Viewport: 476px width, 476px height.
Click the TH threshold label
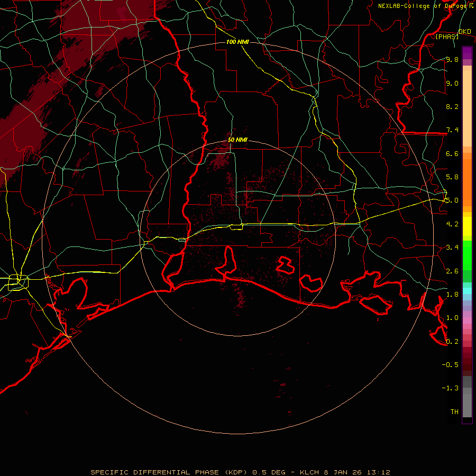point(454,412)
